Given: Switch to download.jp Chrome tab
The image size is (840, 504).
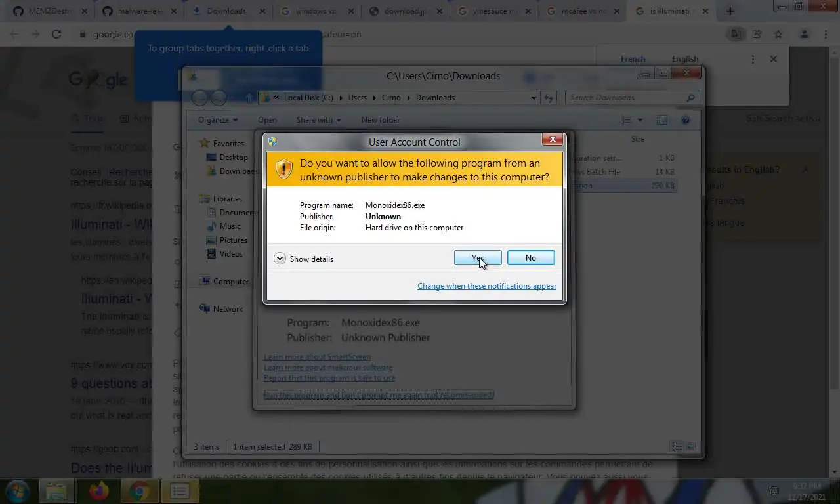Looking at the screenshot, I should pyautogui.click(x=405, y=11).
